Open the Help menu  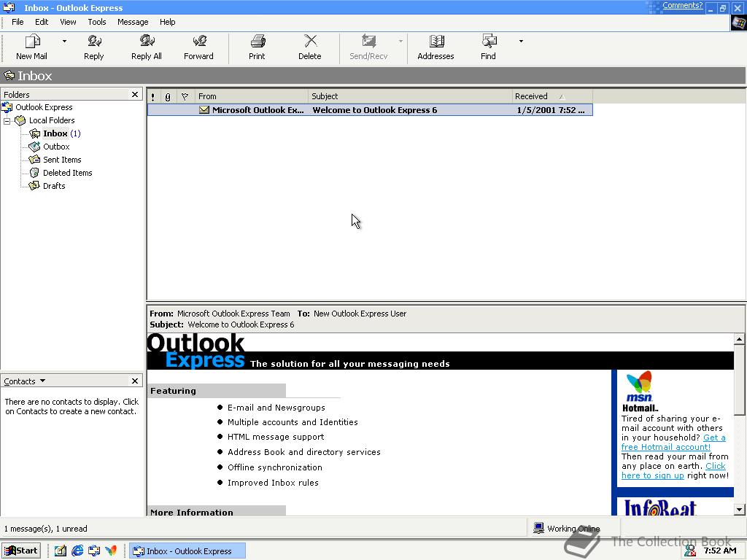click(167, 22)
